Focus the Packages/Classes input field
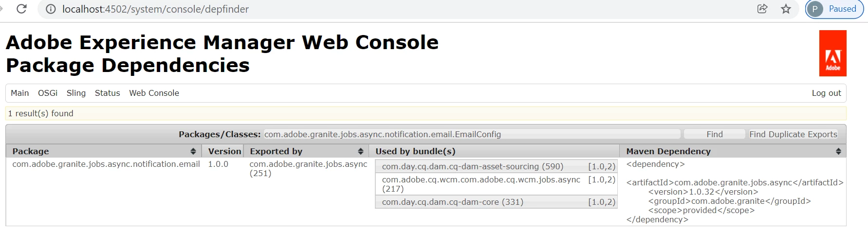Screen dimensions: 868x251 (472, 134)
